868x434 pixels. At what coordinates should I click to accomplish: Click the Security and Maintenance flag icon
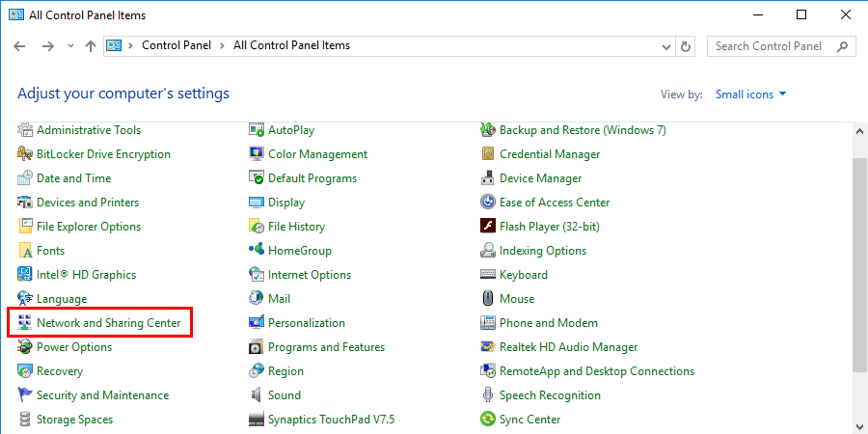click(25, 395)
